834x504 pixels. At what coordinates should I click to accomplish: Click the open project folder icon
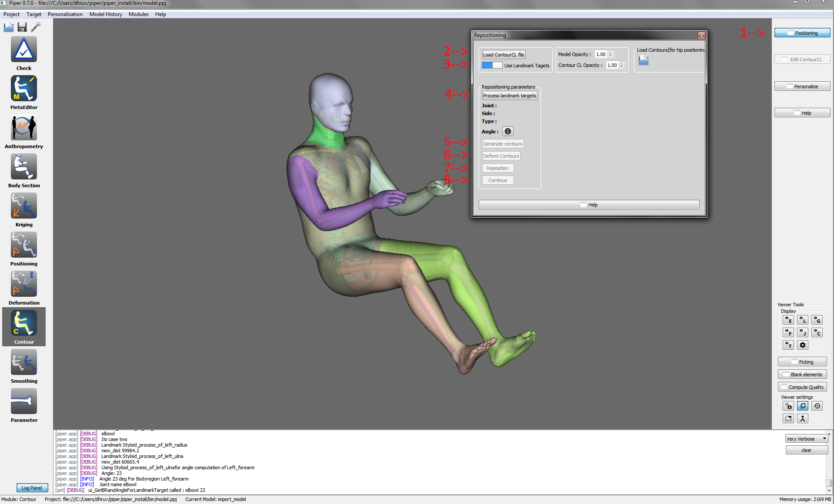click(x=9, y=27)
